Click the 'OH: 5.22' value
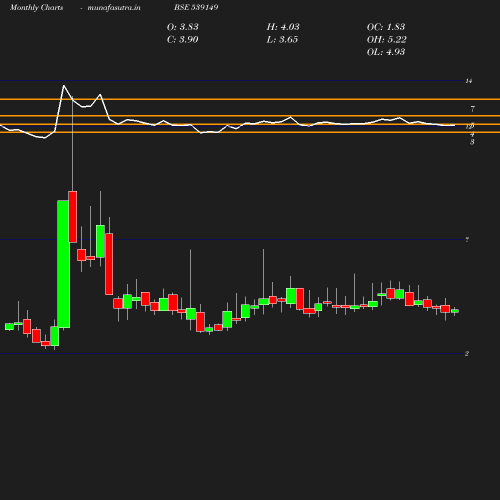The height and width of the screenshot is (500, 500). pyautogui.click(x=387, y=40)
